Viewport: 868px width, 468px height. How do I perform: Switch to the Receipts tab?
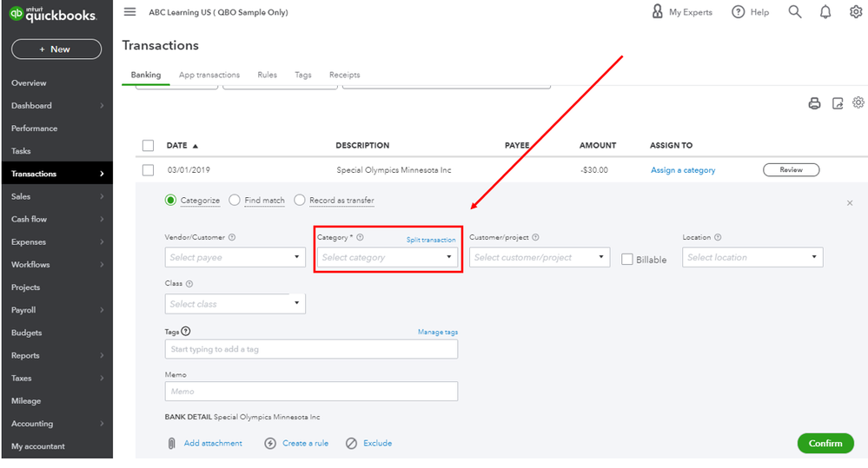[x=344, y=75]
